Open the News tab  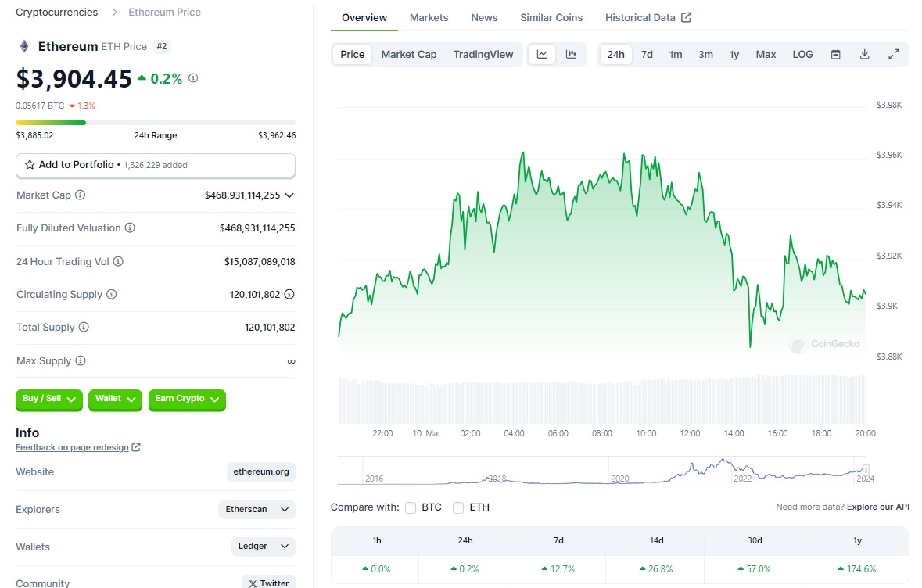tap(484, 18)
